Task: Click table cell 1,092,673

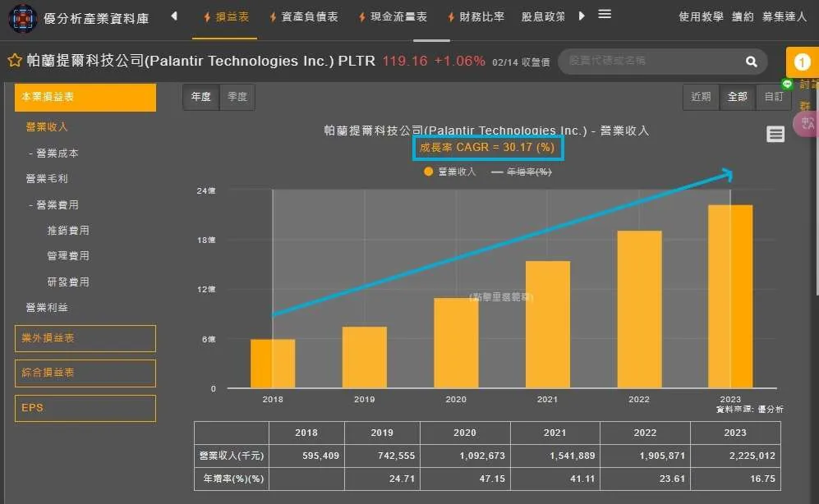Action: pos(465,456)
